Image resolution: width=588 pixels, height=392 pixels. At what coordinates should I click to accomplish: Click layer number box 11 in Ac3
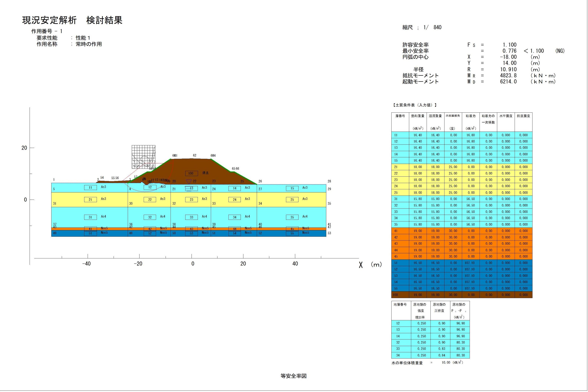click(90, 187)
